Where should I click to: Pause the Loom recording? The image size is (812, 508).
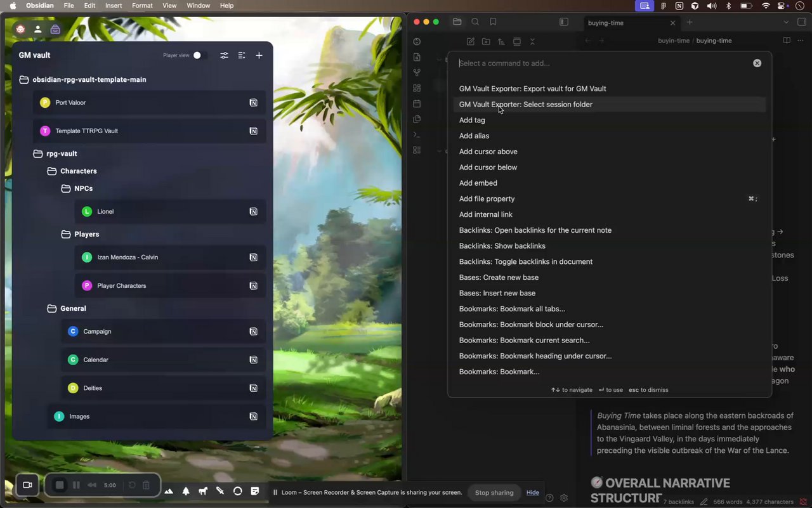coord(76,485)
